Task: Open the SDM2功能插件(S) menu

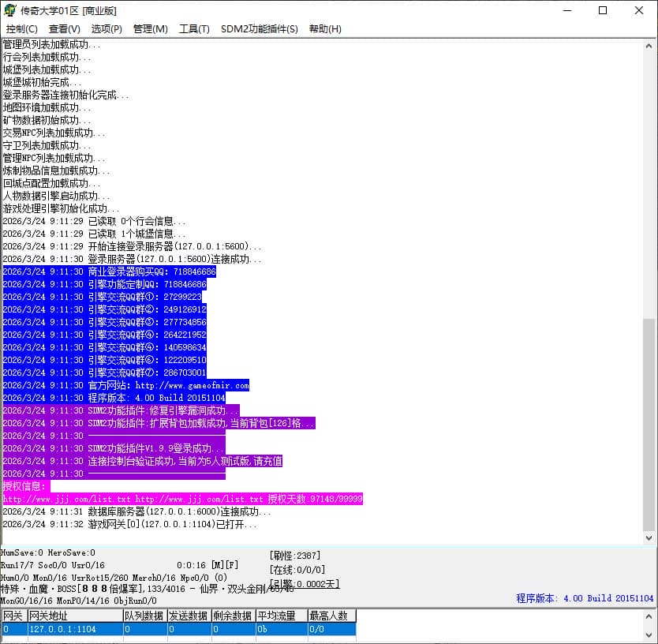Action: pyautogui.click(x=260, y=29)
